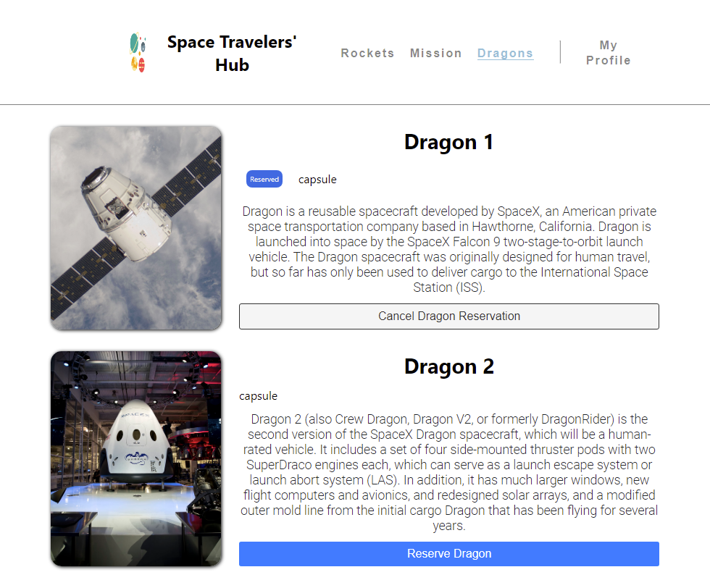The width and height of the screenshot is (710, 588).
Task: Click capsule label under Dragon 2
Action: 258,396
